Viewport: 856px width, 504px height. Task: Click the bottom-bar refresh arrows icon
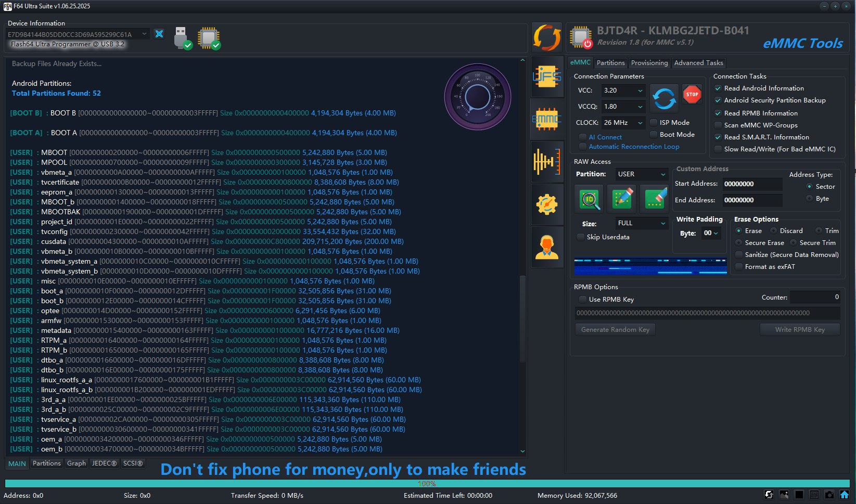coord(769,495)
